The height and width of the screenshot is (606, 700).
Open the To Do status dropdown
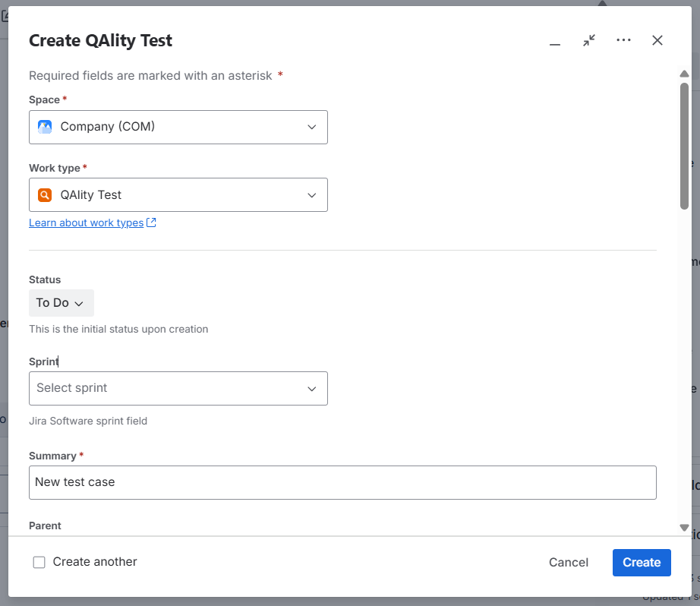[x=61, y=303]
